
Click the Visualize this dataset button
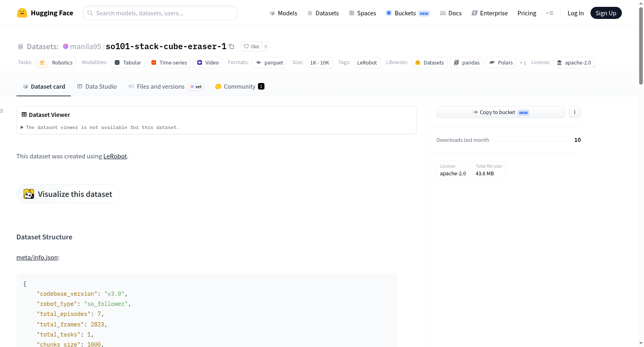pos(68,194)
